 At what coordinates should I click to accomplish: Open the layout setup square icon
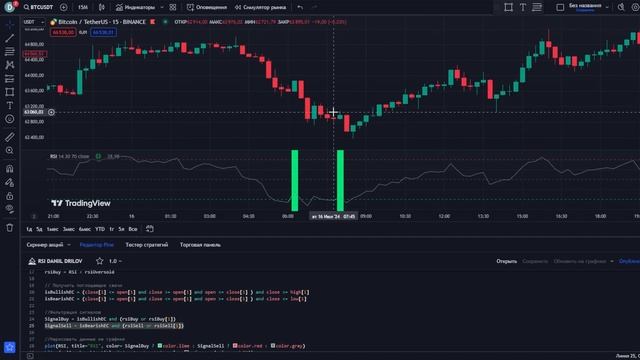[508, 7]
